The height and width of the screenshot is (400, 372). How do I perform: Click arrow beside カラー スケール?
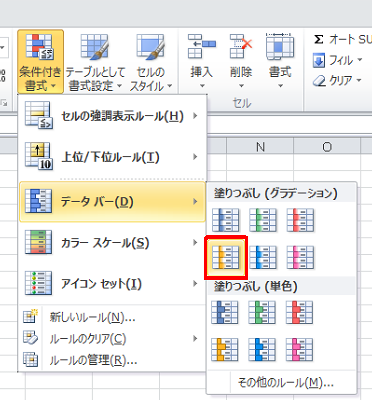pos(195,243)
